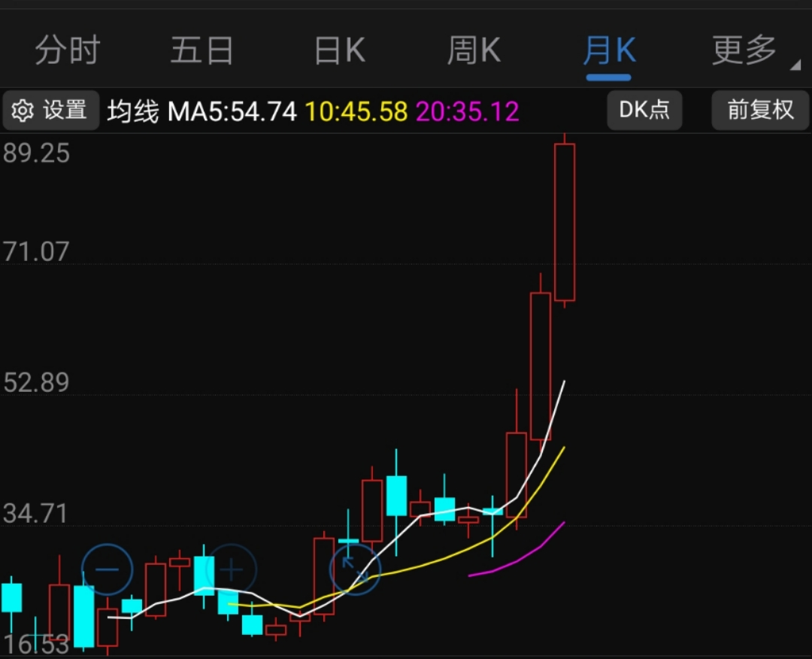Tap the 均线 indicator label
The width and height of the screenshot is (812, 659).
134,112
